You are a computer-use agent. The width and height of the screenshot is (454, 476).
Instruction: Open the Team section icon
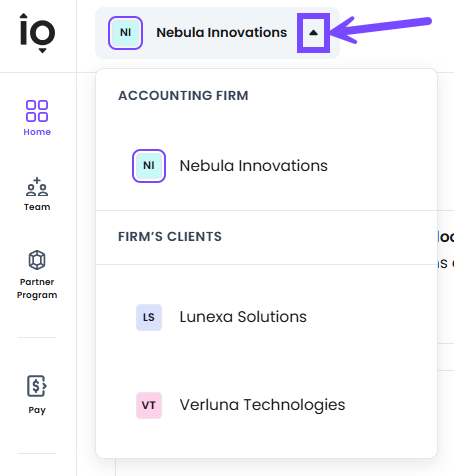(x=37, y=187)
